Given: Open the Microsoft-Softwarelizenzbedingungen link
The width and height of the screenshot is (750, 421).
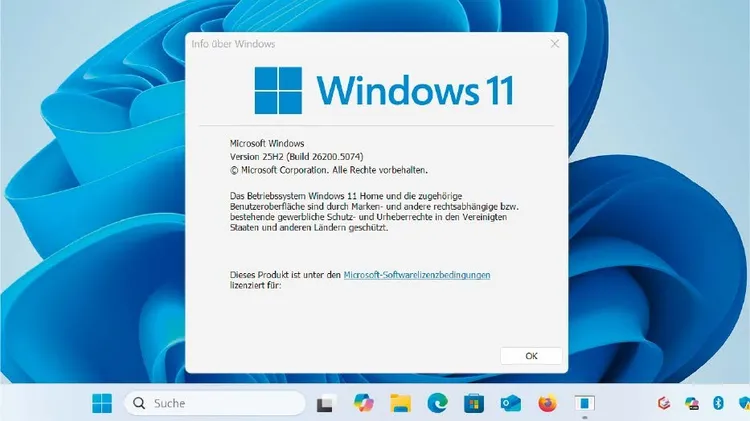Looking at the screenshot, I should click(x=417, y=274).
